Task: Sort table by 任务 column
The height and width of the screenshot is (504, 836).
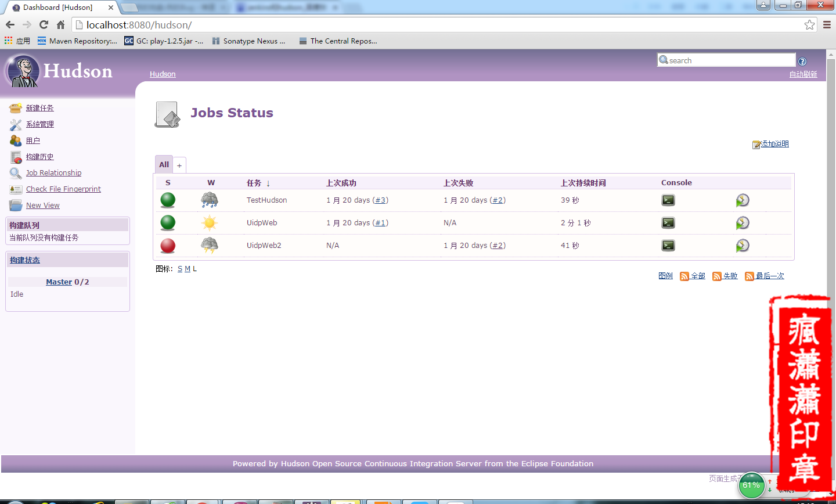Action: 258,183
